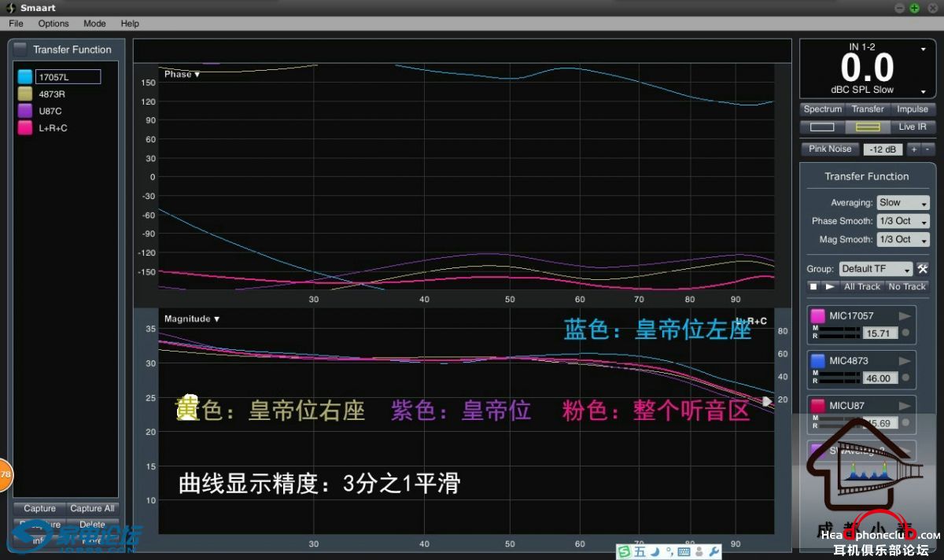Image resolution: width=944 pixels, height=560 pixels.
Task: Click the MIC4873 measurement name
Action: [x=849, y=361]
